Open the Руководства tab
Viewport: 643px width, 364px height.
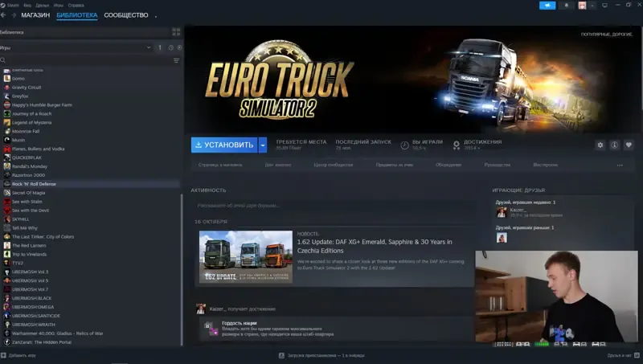click(498, 165)
